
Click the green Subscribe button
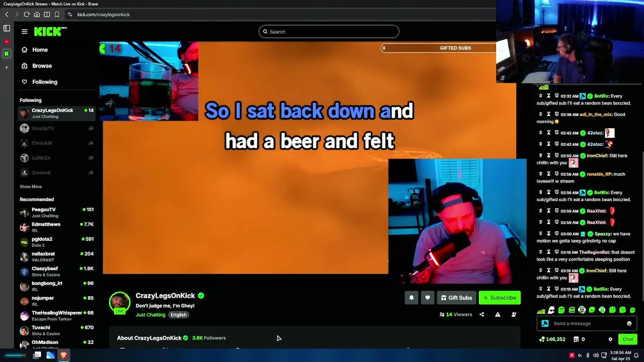pos(500,298)
